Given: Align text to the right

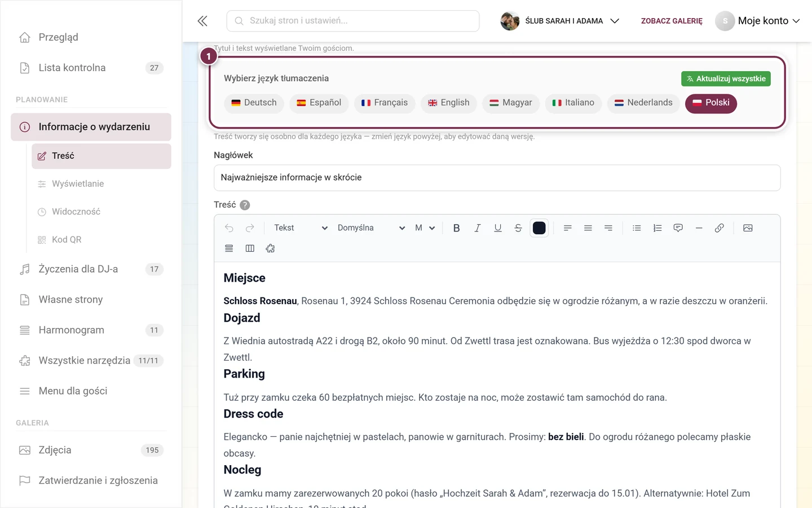Looking at the screenshot, I should point(608,228).
